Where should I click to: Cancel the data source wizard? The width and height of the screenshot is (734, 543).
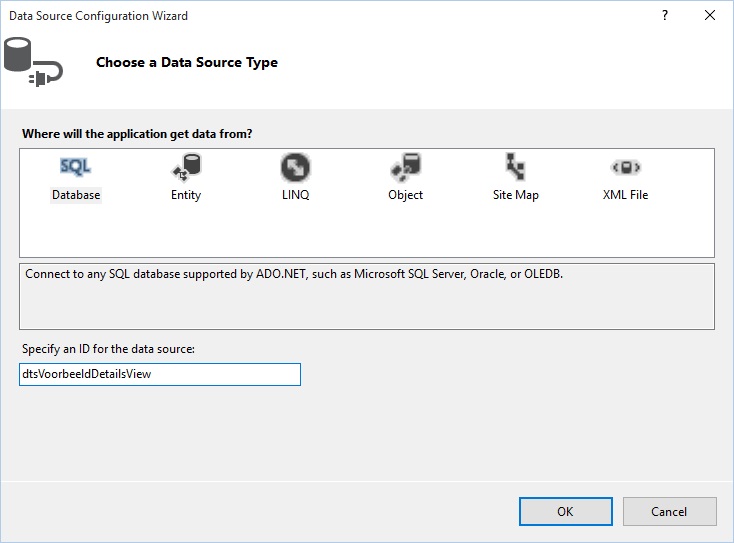coord(669,511)
